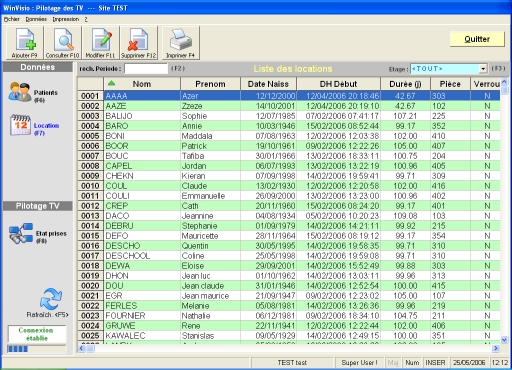Viewport: 512px width, 370px height.
Task: Expand the Etage dropdown arrow
Action: tap(483, 69)
